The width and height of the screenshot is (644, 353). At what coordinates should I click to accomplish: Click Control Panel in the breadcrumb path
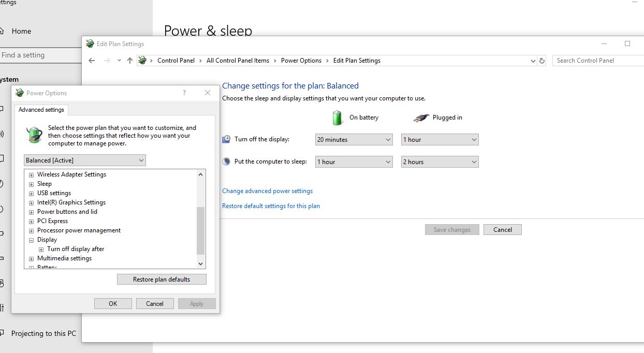[176, 60]
